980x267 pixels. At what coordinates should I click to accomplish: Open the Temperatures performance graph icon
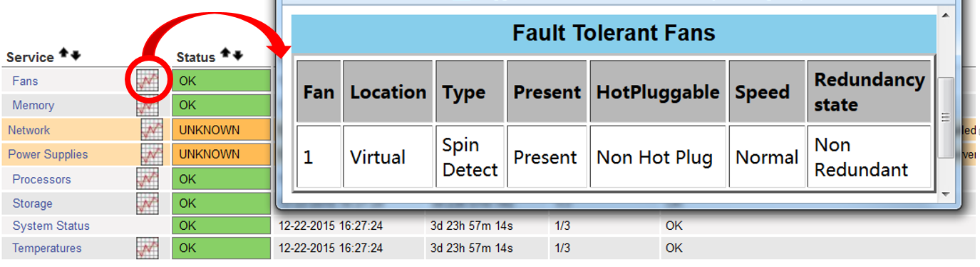point(148,248)
